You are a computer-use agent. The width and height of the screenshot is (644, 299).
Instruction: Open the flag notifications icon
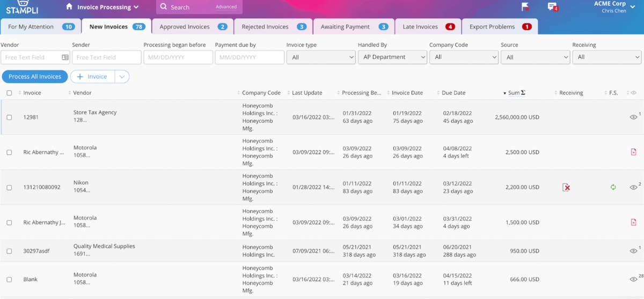click(525, 6)
